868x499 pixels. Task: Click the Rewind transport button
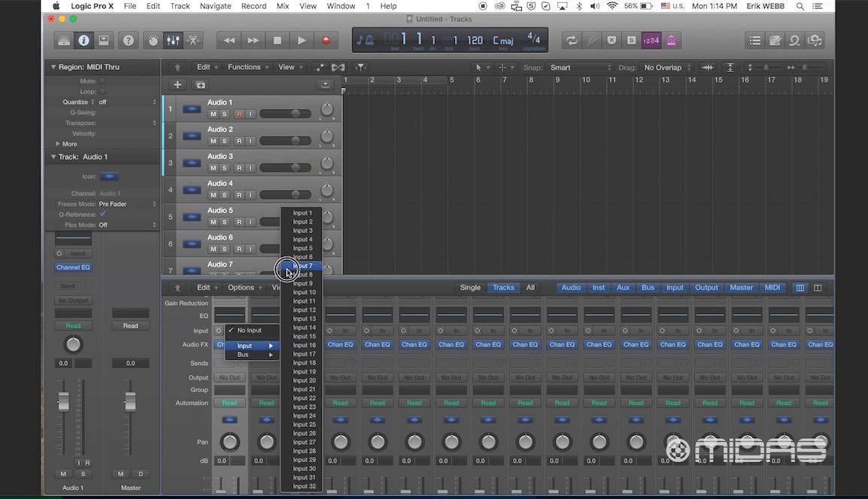pos(229,41)
